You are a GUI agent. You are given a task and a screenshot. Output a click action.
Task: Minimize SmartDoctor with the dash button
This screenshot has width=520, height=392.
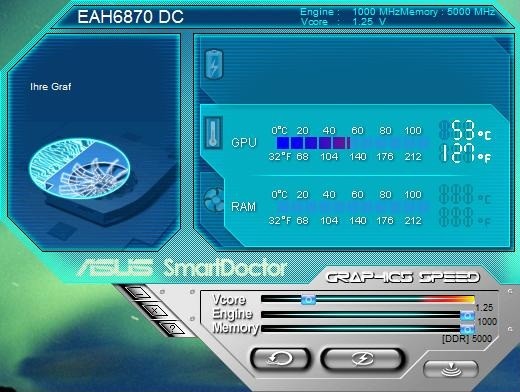pyautogui.click(x=139, y=294)
